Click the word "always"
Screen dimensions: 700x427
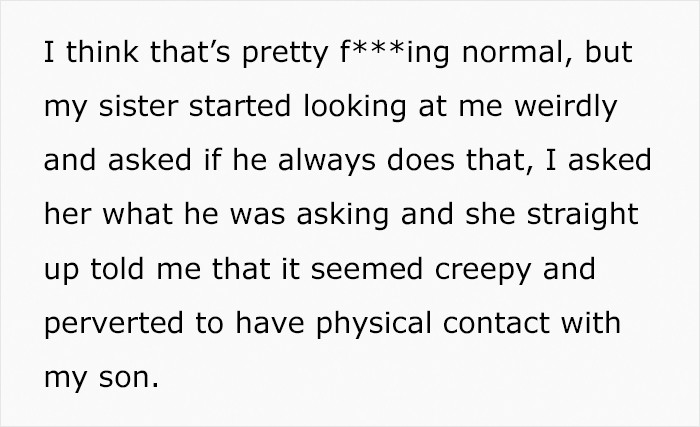coord(326,161)
